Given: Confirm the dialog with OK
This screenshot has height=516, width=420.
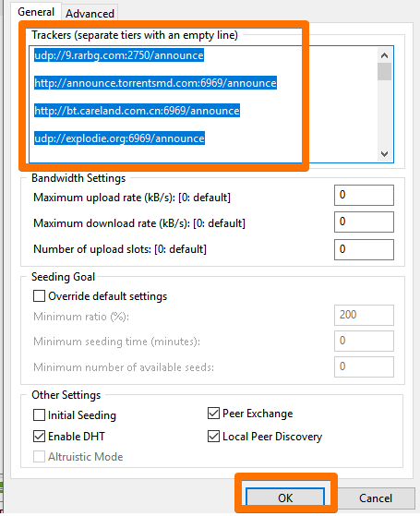Looking at the screenshot, I should point(285,498).
